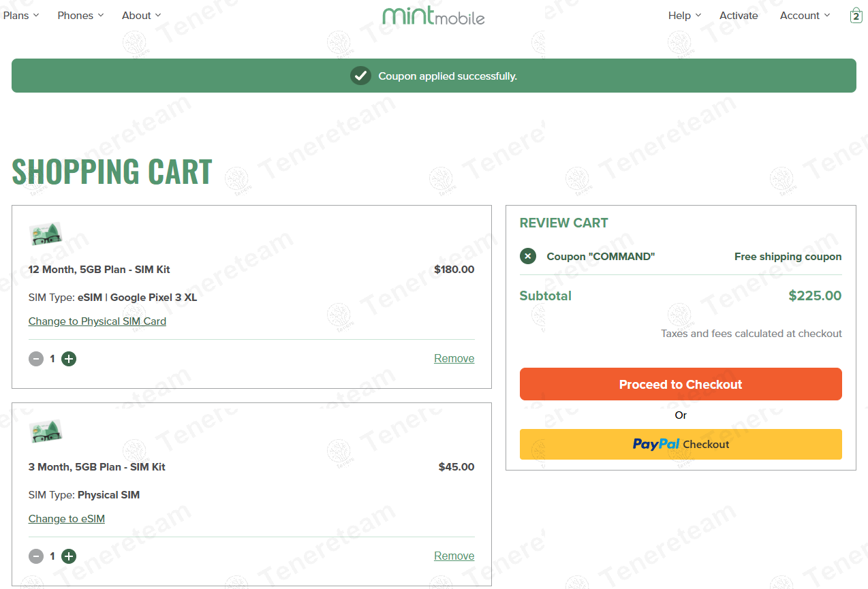Pay with PayPal Checkout button
Viewport: 868px width, 589px height.
coord(681,444)
